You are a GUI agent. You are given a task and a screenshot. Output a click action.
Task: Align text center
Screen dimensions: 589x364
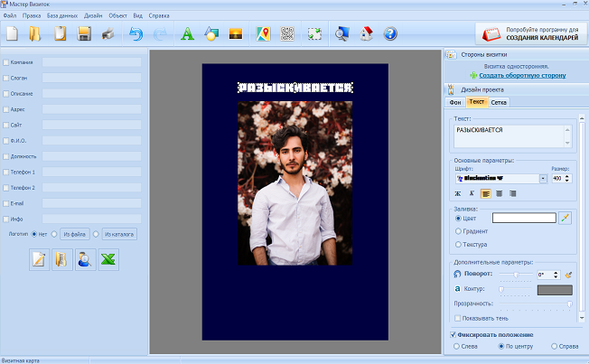pyautogui.click(x=500, y=194)
